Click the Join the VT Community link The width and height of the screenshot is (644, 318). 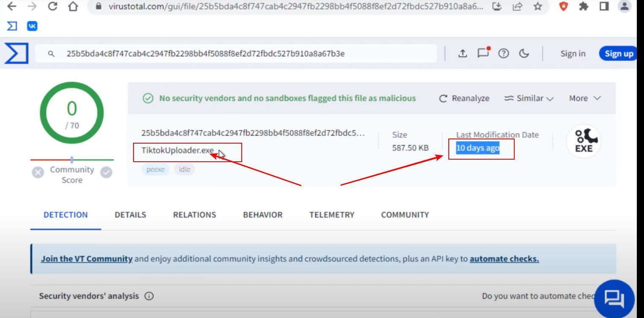[87, 258]
